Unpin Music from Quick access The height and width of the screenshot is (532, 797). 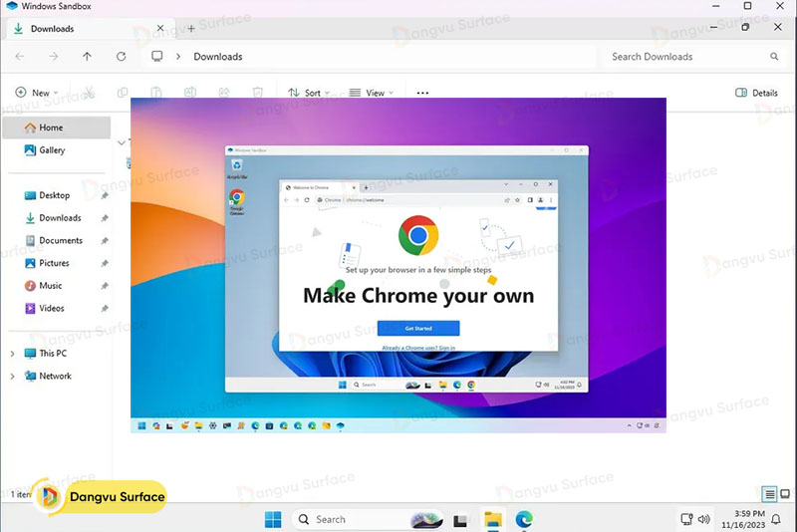click(105, 286)
